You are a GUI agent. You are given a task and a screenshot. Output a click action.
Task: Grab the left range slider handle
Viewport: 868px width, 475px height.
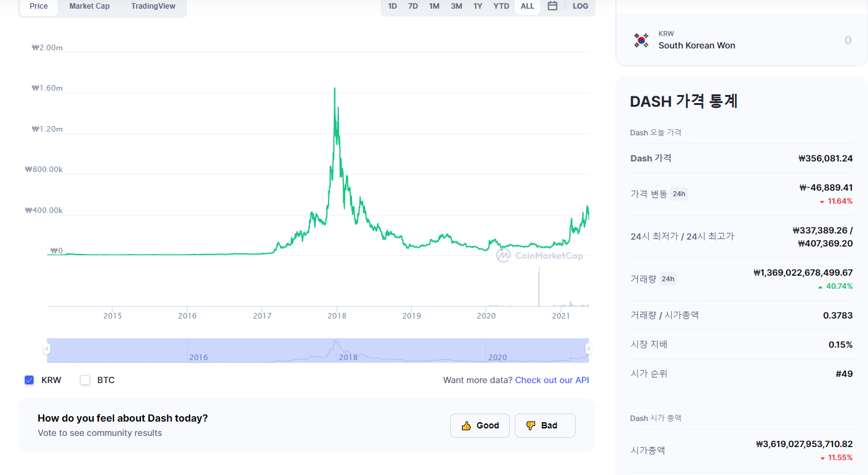(x=47, y=349)
